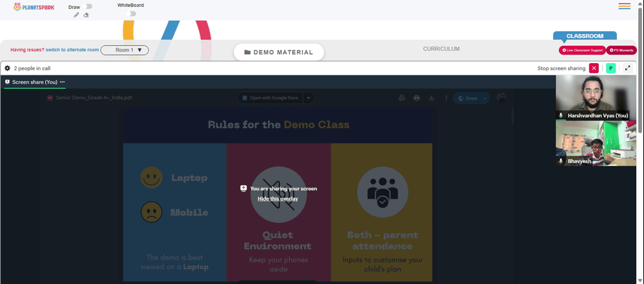Select the CLASSROOM tab

pyautogui.click(x=585, y=36)
